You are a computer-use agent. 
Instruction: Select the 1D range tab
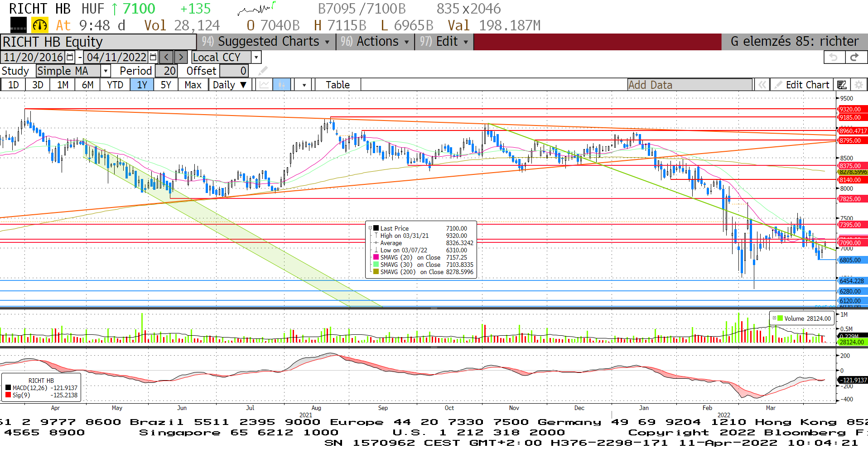tap(13, 85)
